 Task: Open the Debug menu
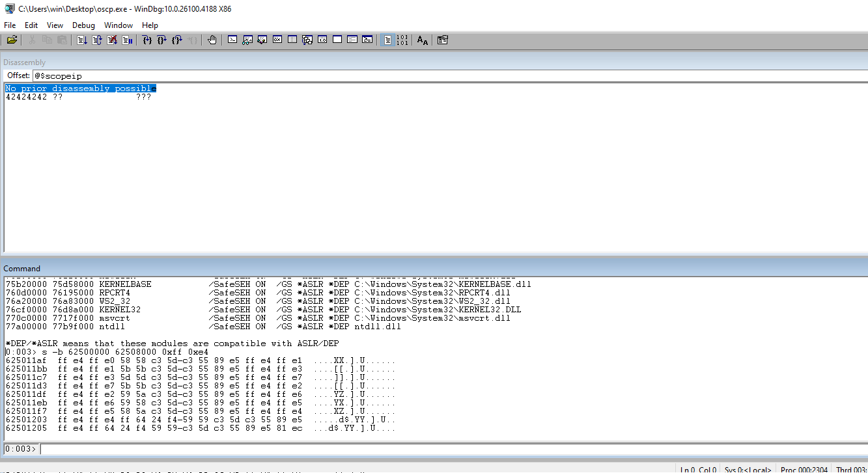pos(83,25)
